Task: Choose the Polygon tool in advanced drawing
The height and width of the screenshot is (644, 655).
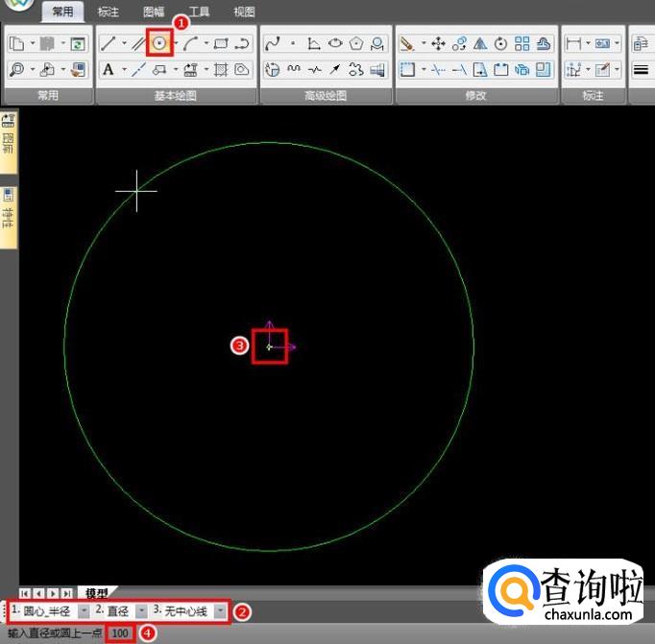Action: coord(356,44)
